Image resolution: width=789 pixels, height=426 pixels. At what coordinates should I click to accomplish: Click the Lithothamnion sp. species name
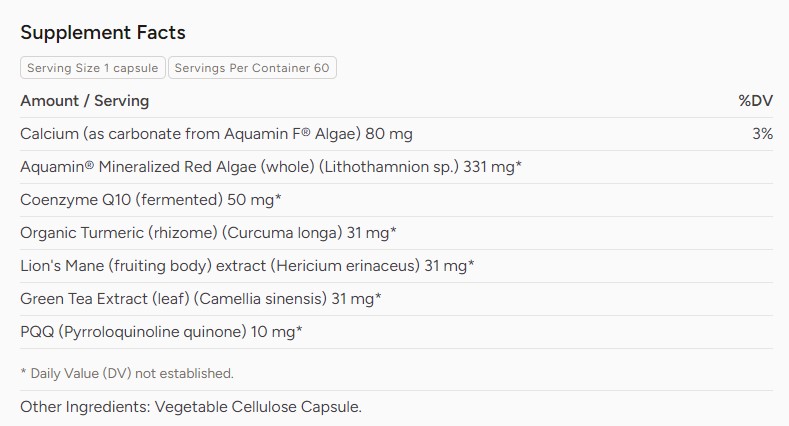click(389, 167)
